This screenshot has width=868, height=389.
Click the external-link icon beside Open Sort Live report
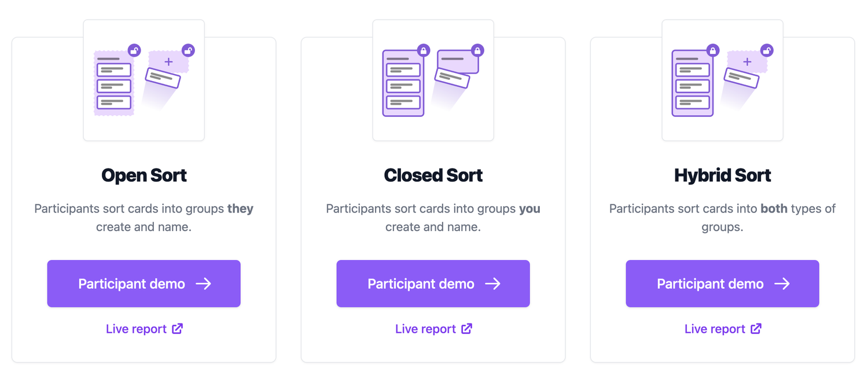tap(178, 328)
